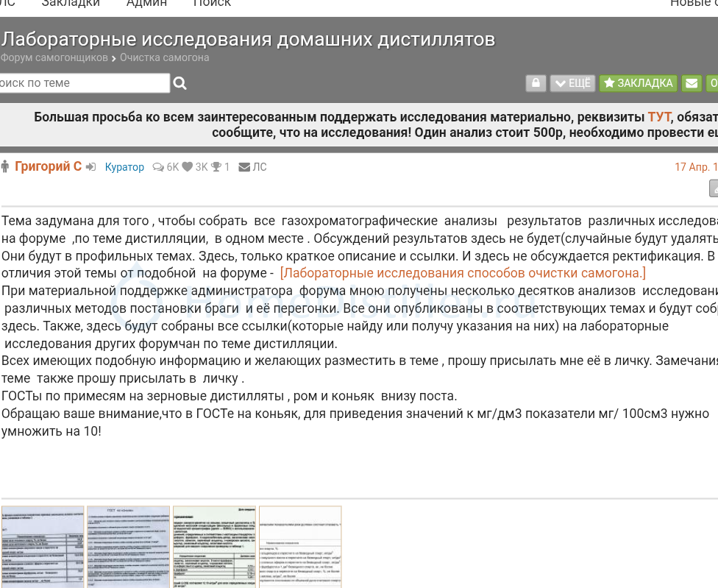Screen dimensions: 718x588
Task: Open the Закладки menu item
Action: pos(71,3)
